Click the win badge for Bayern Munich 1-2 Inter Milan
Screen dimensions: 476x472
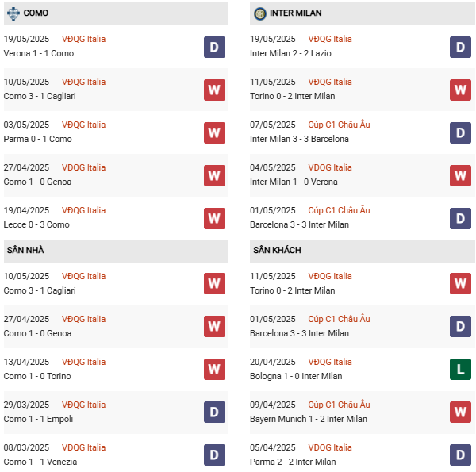click(461, 413)
